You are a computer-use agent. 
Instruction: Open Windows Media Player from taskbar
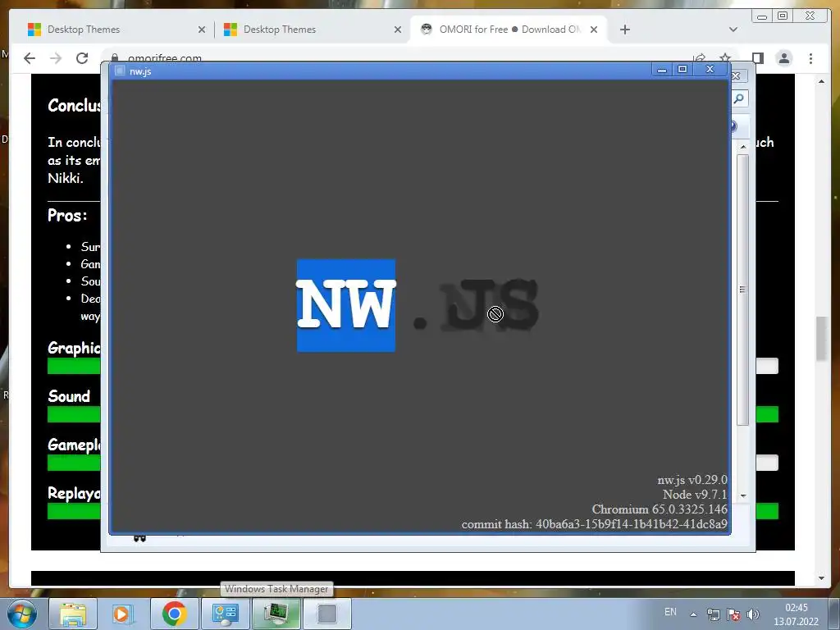pyautogui.click(x=123, y=614)
